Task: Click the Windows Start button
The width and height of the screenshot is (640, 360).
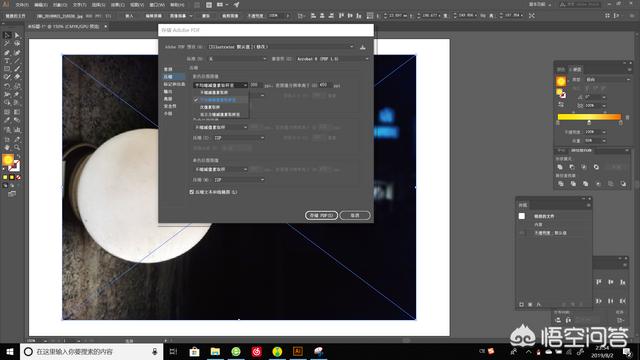Action: pos(10,351)
